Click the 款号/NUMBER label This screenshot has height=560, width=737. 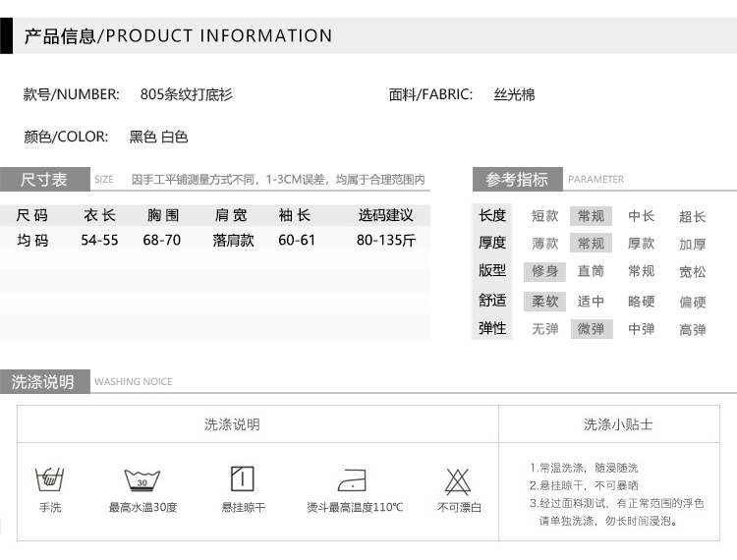pyautogui.click(x=72, y=94)
